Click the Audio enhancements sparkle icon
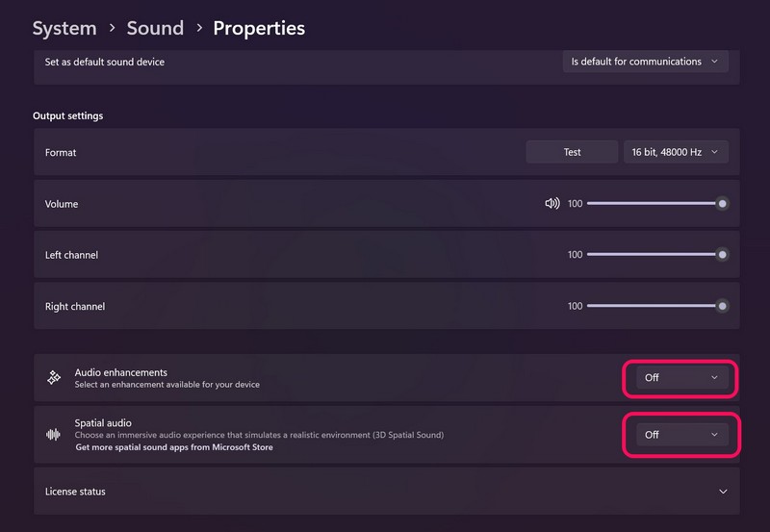Image resolution: width=770 pixels, height=532 pixels. point(54,378)
